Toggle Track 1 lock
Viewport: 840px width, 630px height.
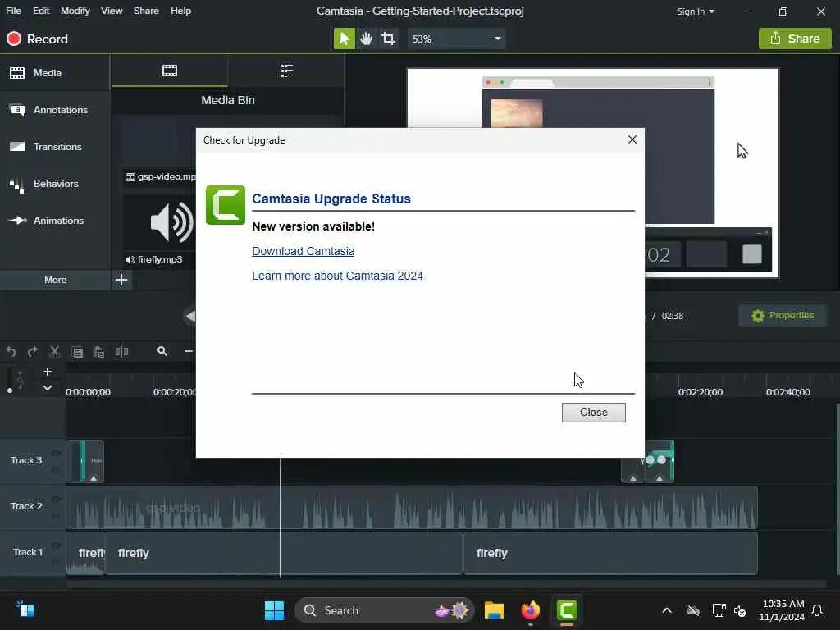coord(56,563)
